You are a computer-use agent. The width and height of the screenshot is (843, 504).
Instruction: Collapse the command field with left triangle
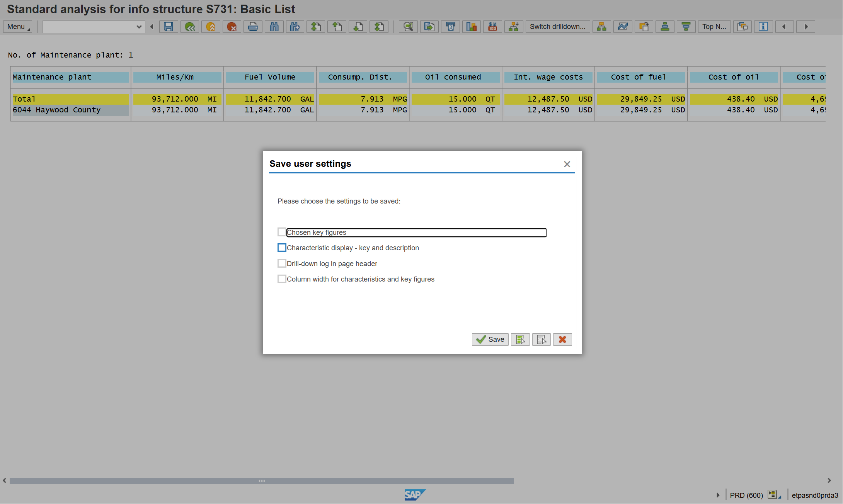[x=152, y=27]
